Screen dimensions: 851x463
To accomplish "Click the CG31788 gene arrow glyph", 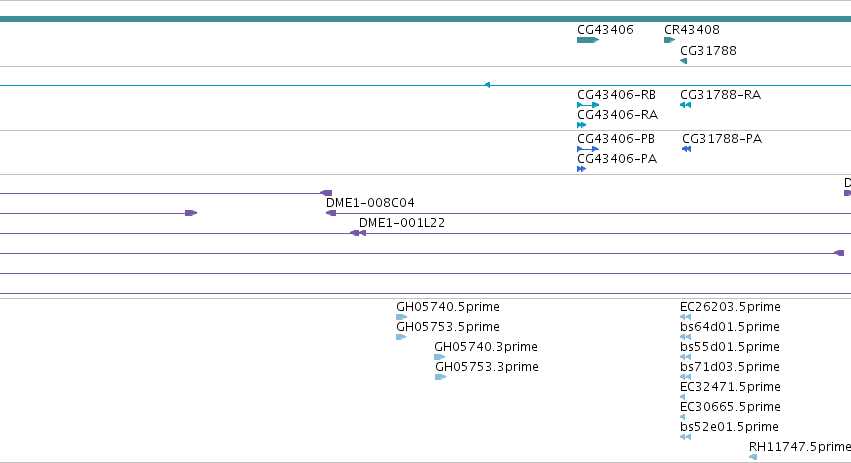I will (684, 61).
